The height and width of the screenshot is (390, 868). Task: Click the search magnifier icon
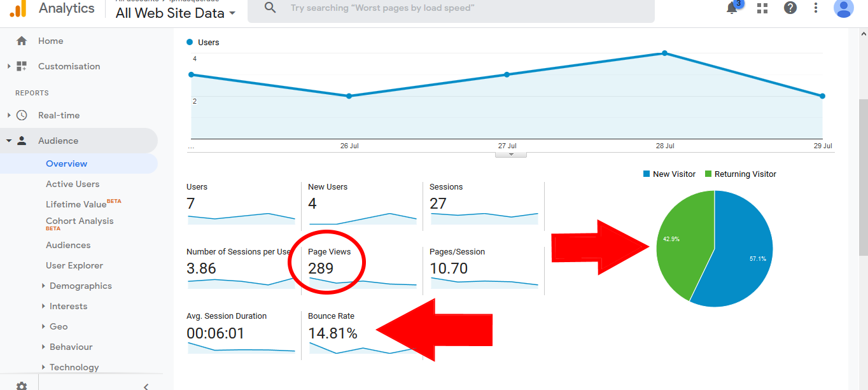click(x=270, y=8)
